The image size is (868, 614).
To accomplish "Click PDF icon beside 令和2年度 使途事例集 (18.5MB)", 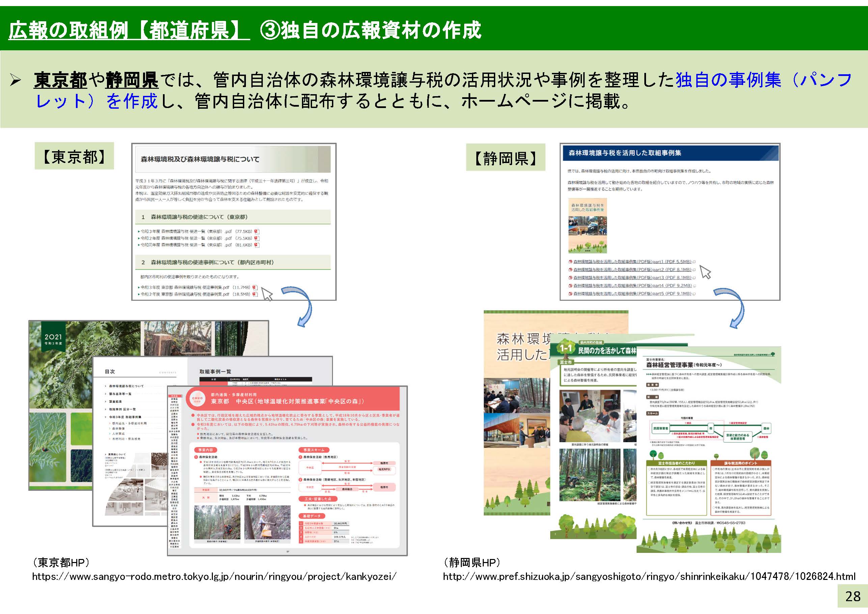I will pos(255,294).
